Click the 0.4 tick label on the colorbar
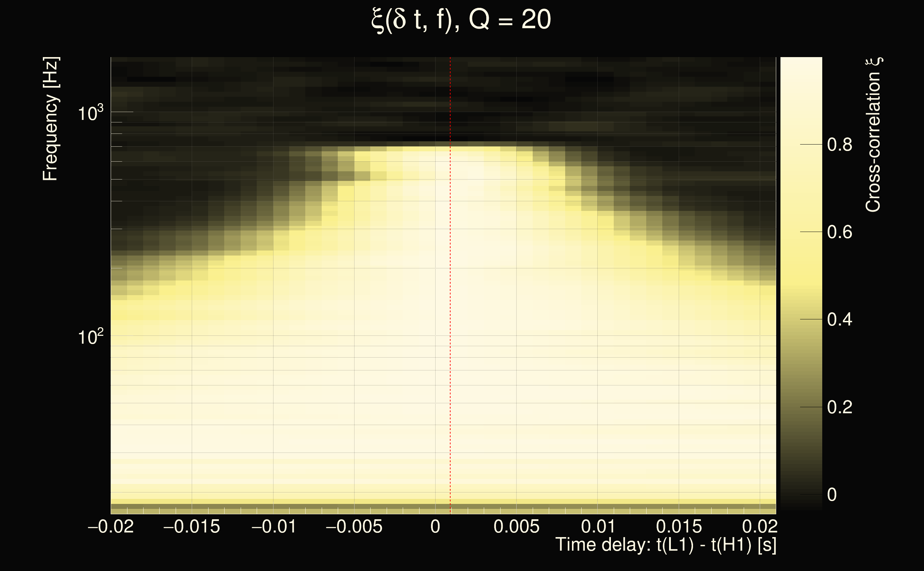Screen dimensions: 924x571 click(x=839, y=320)
